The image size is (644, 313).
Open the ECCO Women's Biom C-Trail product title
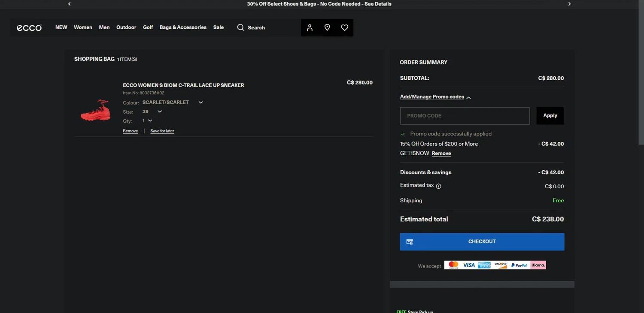183,85
